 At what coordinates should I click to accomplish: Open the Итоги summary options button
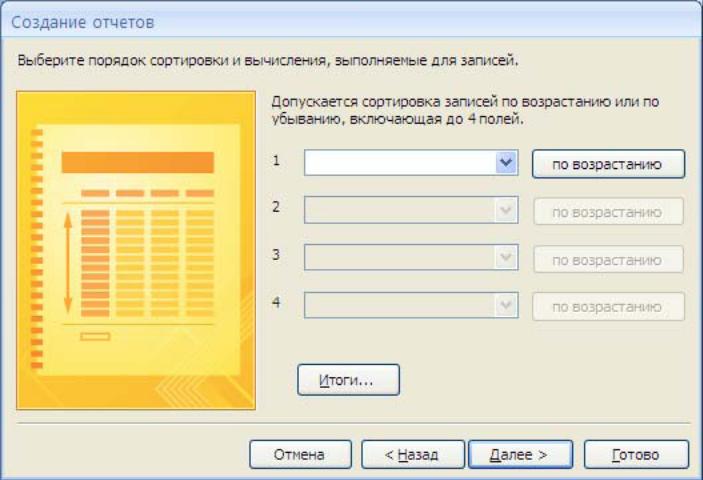pos(348,380)
